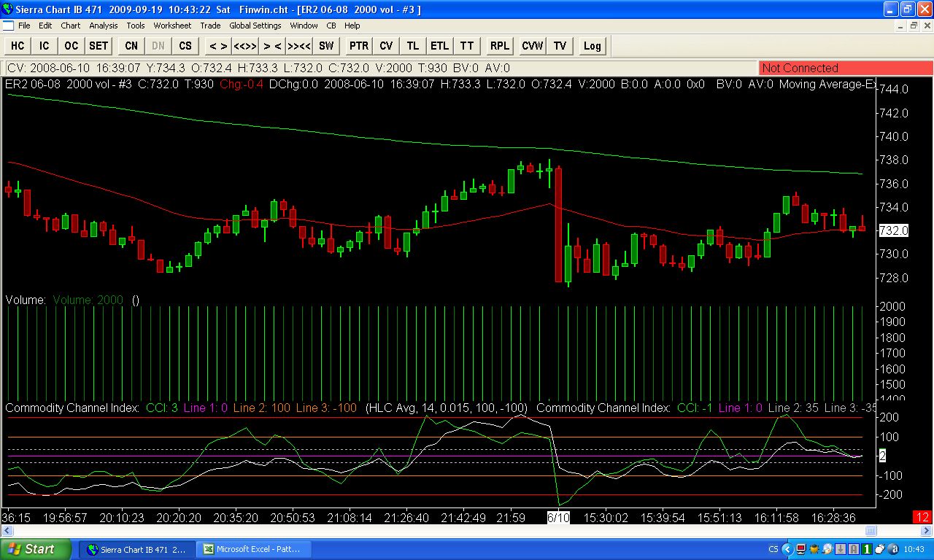934x560 pixels.
Task: Click the 738.0 price scale label
Action: [895, 160]
